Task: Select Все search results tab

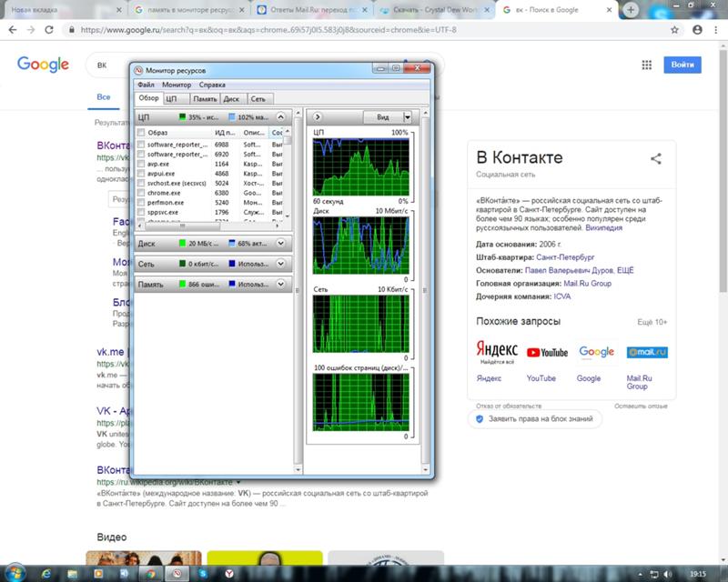Action: tap(104, 97)
